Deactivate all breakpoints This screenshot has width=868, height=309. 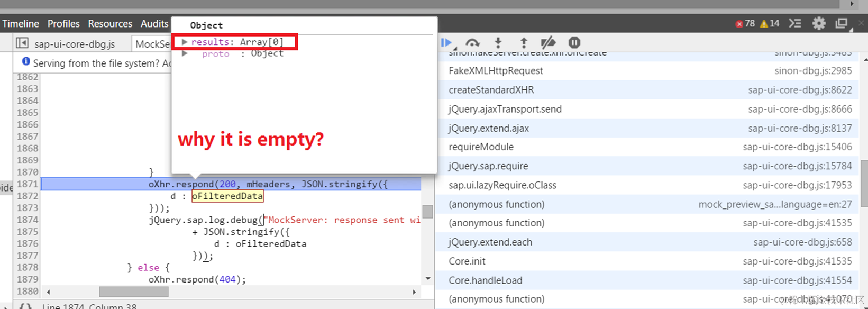pos(549,42)
